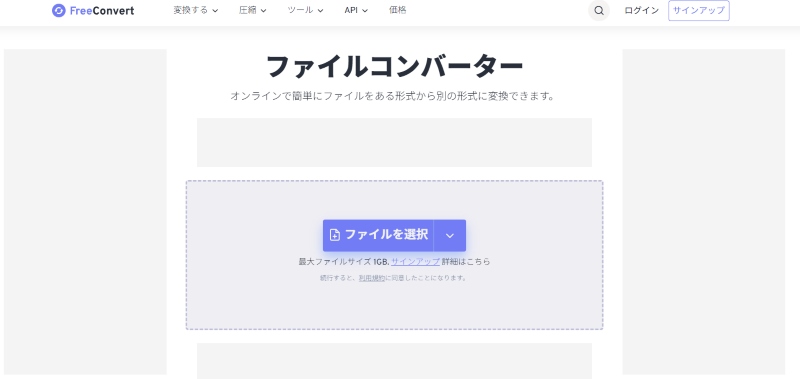Open the search magnifier icon
Viewport: 800px width, 379px height.
(599, 10)
